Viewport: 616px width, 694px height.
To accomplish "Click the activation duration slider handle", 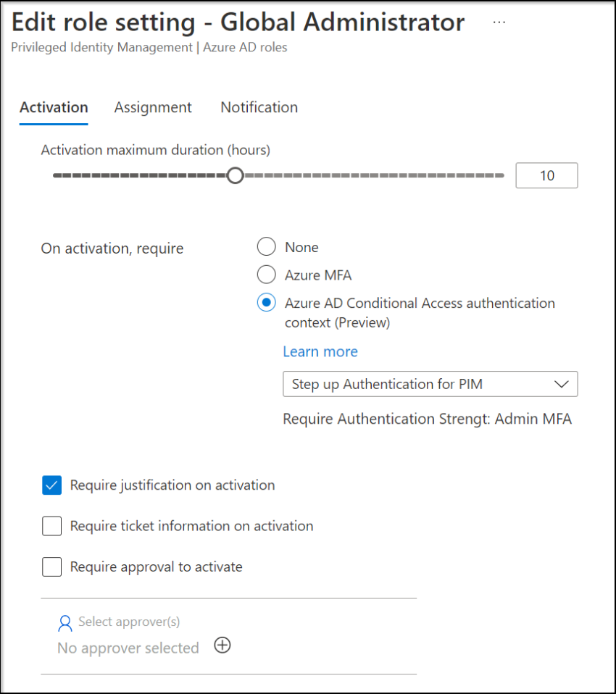I will 235,175.
